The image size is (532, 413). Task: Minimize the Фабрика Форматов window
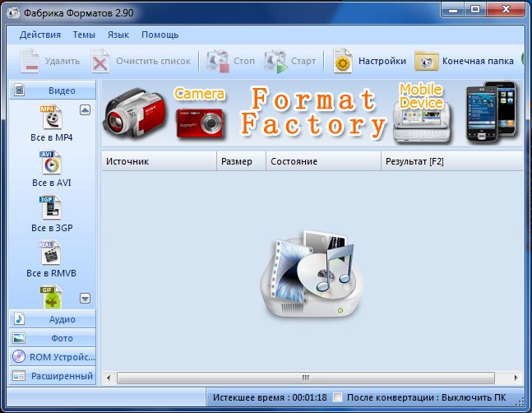click(452, 10)
